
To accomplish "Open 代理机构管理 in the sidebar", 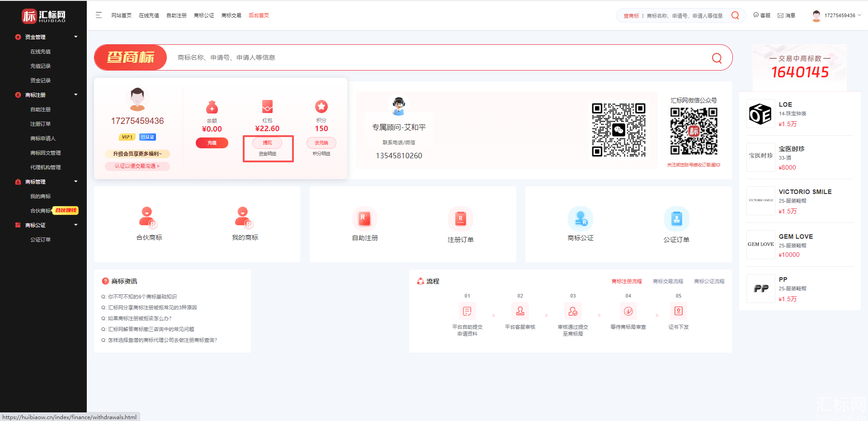I will (45, 167).
